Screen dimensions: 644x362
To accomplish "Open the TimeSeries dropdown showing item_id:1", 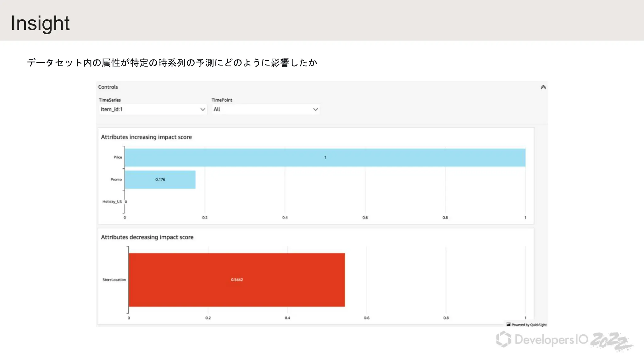I will [153, 109].
